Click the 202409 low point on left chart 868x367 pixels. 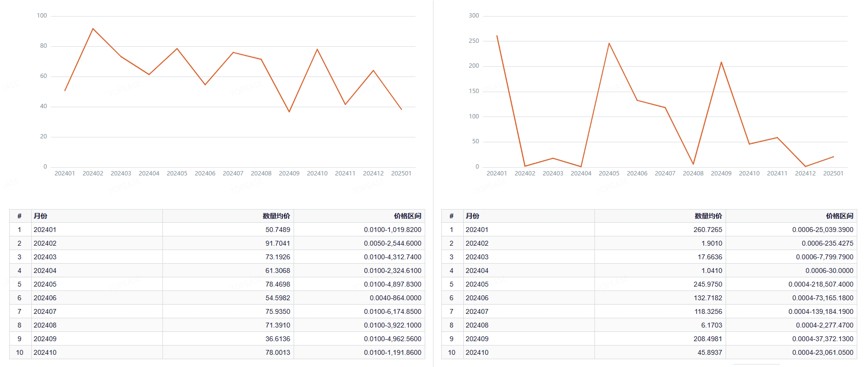click(x=289, y=112)
